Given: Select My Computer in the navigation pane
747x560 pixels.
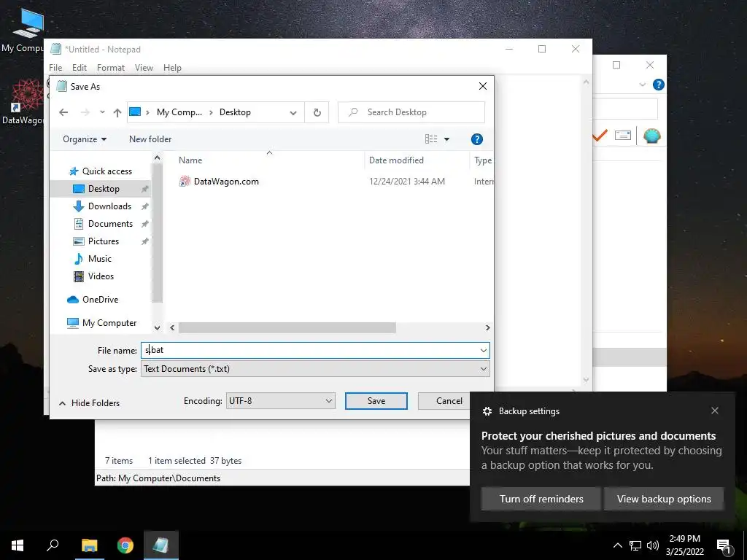Looking at the screenshot, I should pyautogui.click(x=109, y=323).
